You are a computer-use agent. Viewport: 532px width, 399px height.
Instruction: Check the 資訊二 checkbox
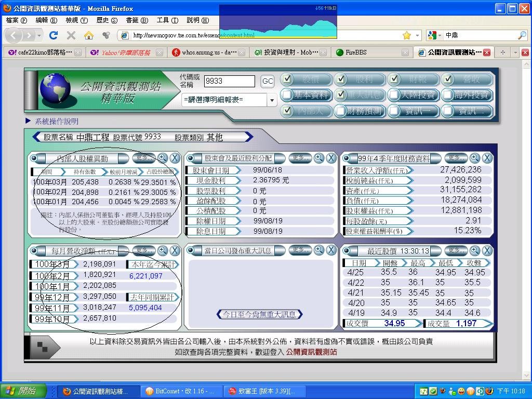[447, 111]
